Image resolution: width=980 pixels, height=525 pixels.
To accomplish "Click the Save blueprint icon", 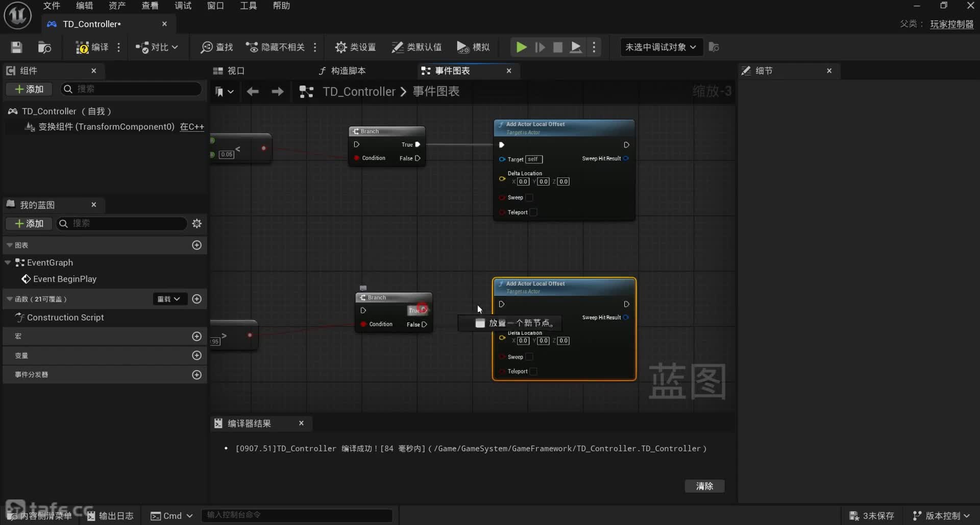I will (x=16, y=47).
